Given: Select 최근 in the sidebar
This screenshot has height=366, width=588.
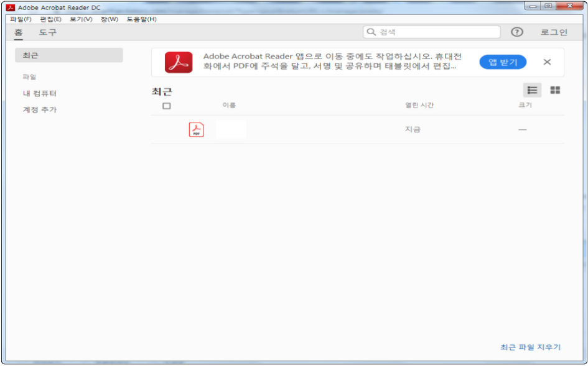Looking at the screenshot, I should pos(69,55).
